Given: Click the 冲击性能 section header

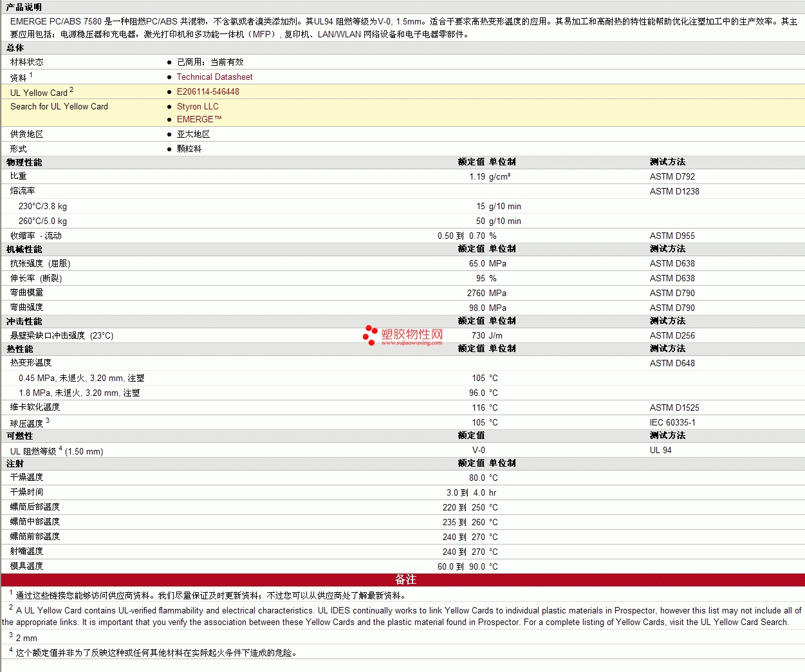Looking at the screenshot, I should [x=24, y=321].
